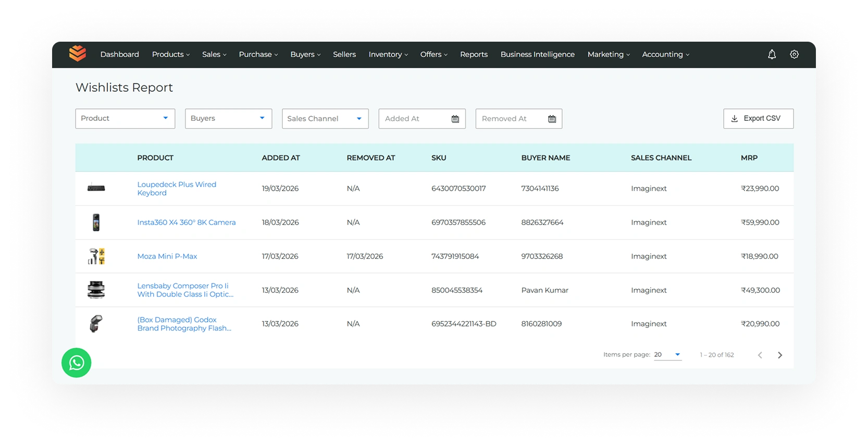The width and height of the screenshot is (868, 447).
Task: Expand the Buyers menu in navbar
Action: click(305, 54)
